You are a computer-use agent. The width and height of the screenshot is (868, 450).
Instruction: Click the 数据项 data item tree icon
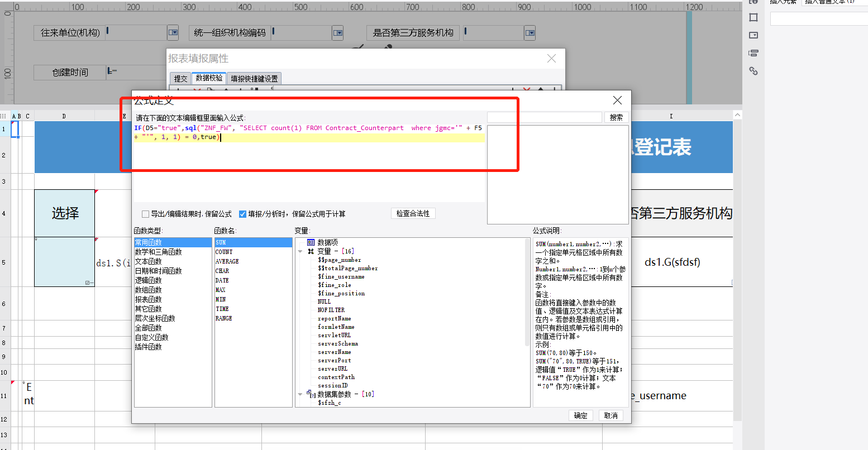coord(311,242)
